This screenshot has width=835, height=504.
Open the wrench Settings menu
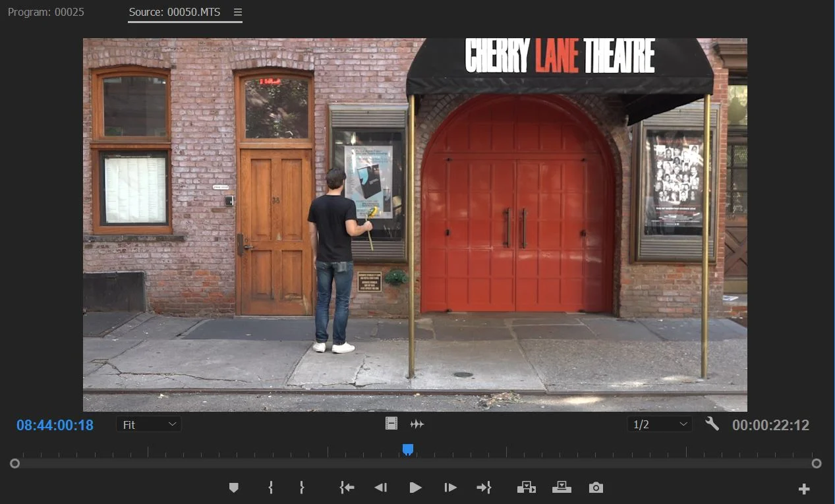click(x=712, y=424)
